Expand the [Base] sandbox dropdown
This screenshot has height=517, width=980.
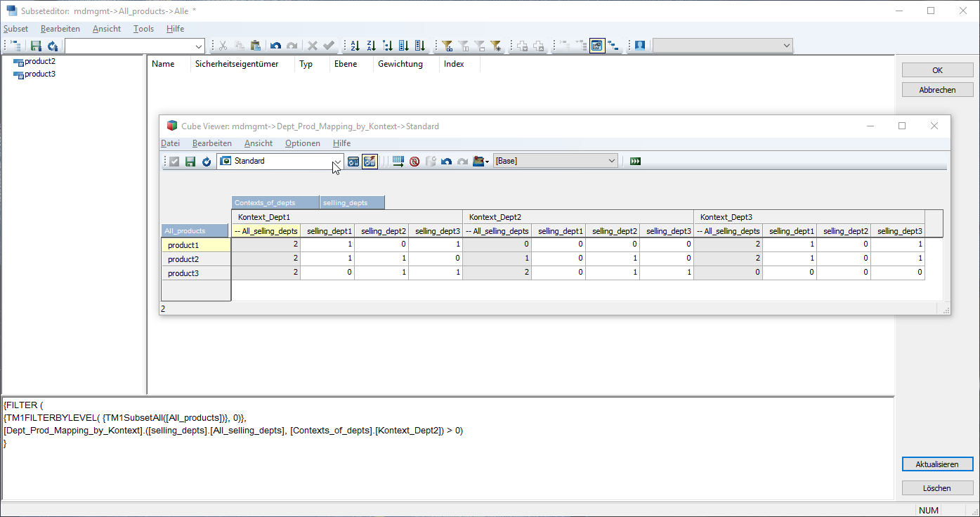tap(610, 162)
